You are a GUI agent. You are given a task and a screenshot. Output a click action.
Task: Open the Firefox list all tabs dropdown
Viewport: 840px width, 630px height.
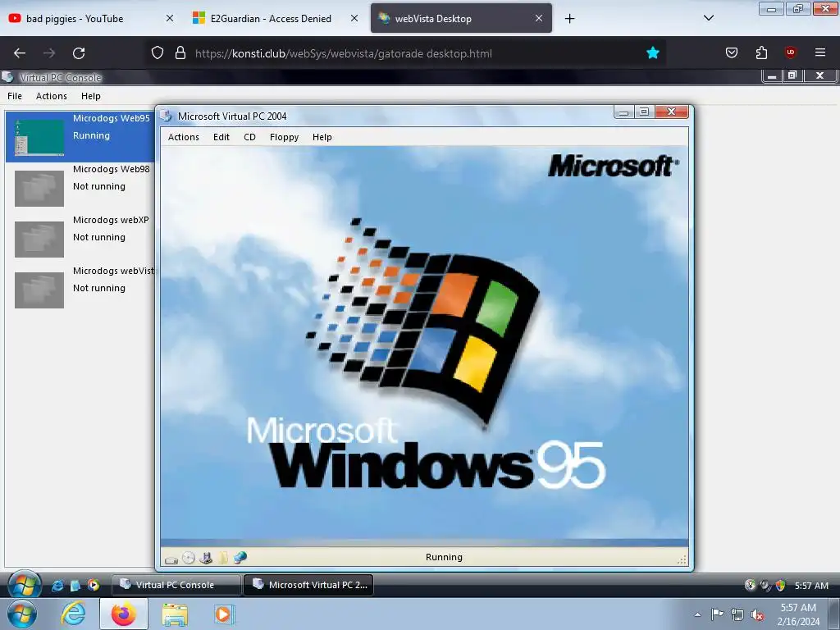(708, 18)
